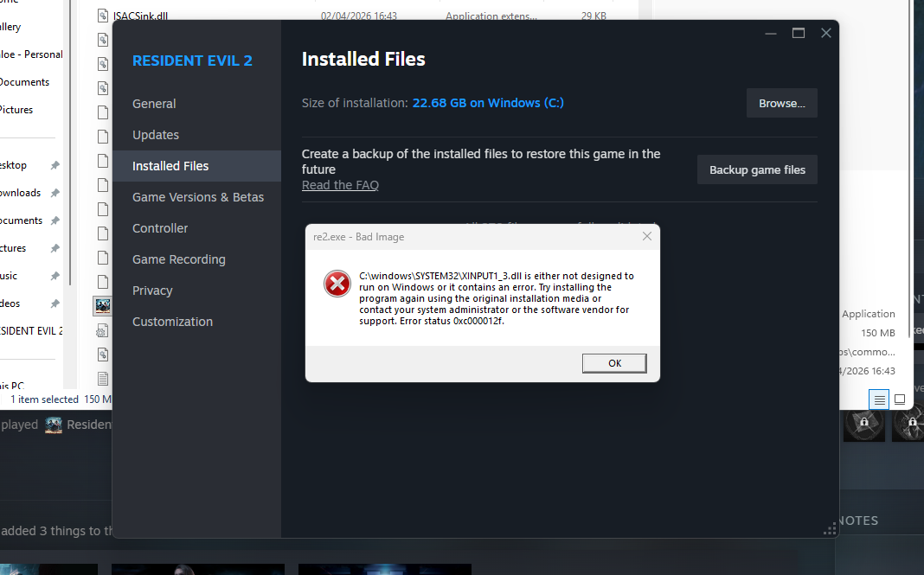
Task: Open the Customization section
Action: click(172, 323)
